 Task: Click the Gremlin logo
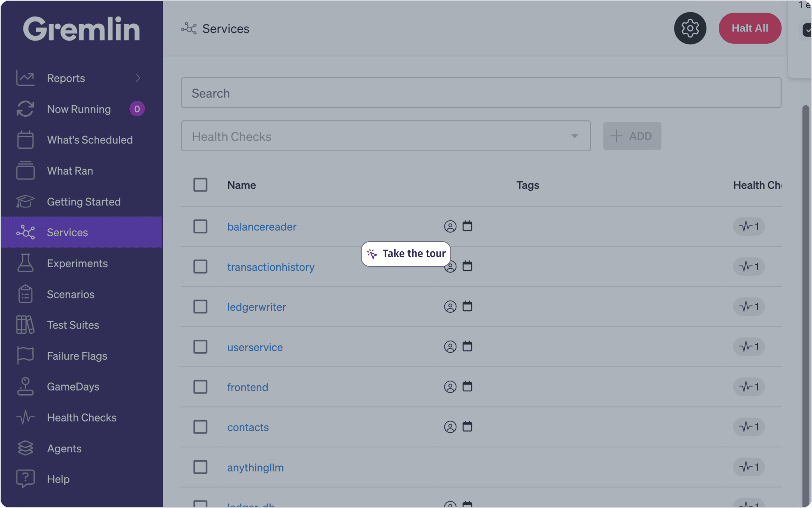pos(81,29)
